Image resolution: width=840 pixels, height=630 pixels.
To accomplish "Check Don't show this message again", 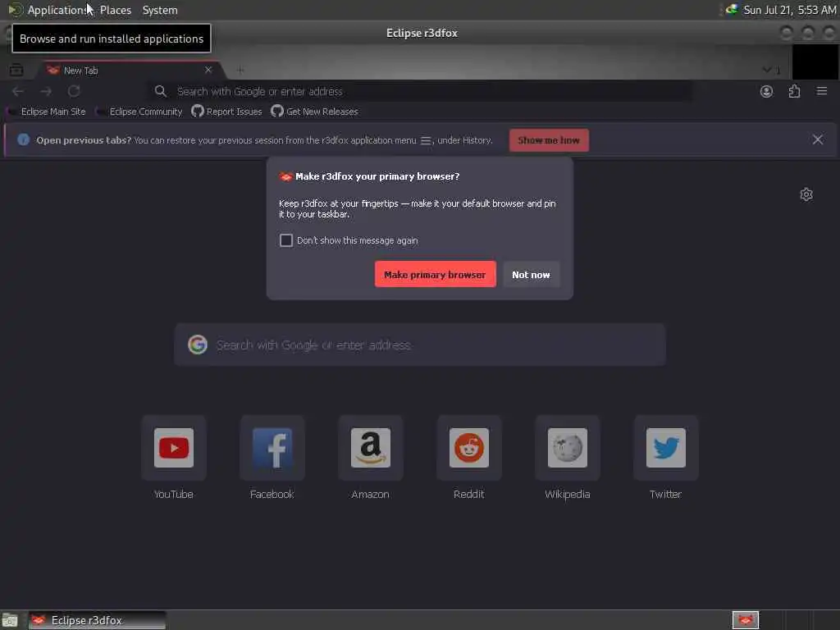I will coord(286,240).
